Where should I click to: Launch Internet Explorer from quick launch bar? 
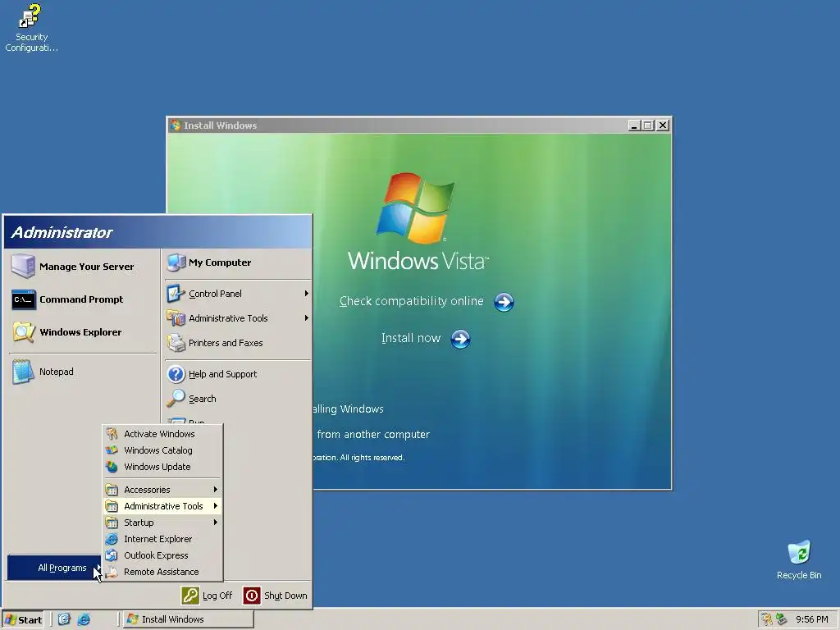[84, 619]
